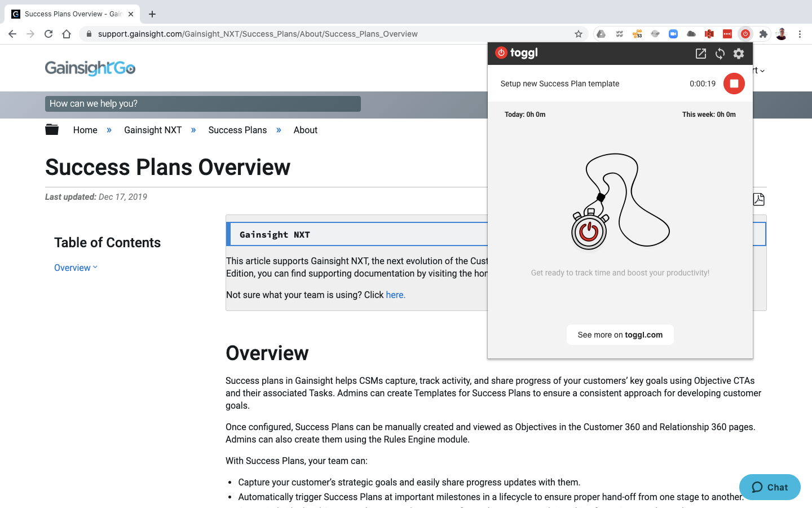The image size is (812, 508).
Task: Open the Chrome profile avatar
Action: pos(782,34)
